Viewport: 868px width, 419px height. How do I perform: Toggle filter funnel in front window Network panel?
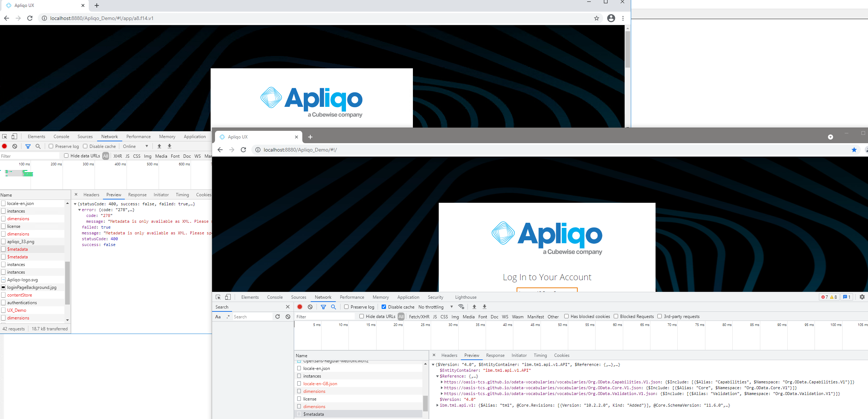323,307
